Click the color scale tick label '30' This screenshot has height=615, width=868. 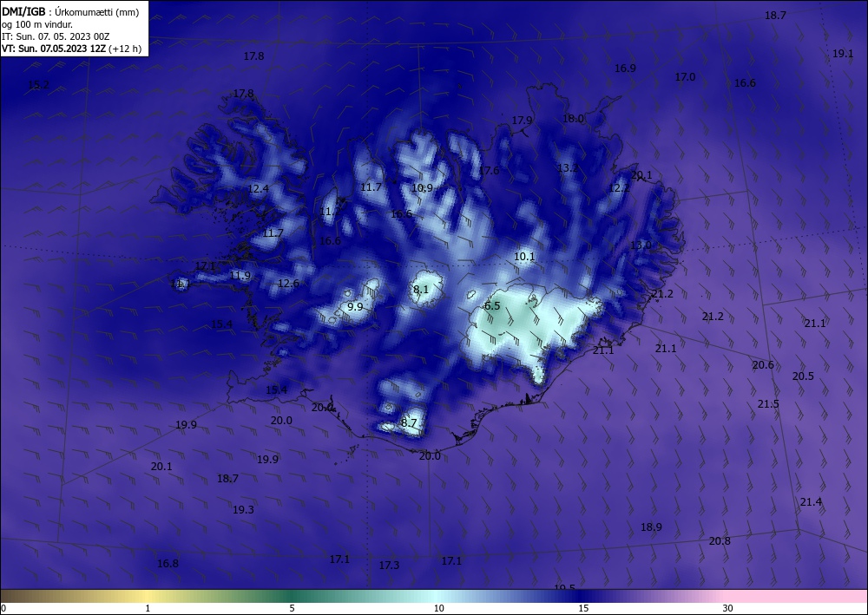[x=727, y=608]
